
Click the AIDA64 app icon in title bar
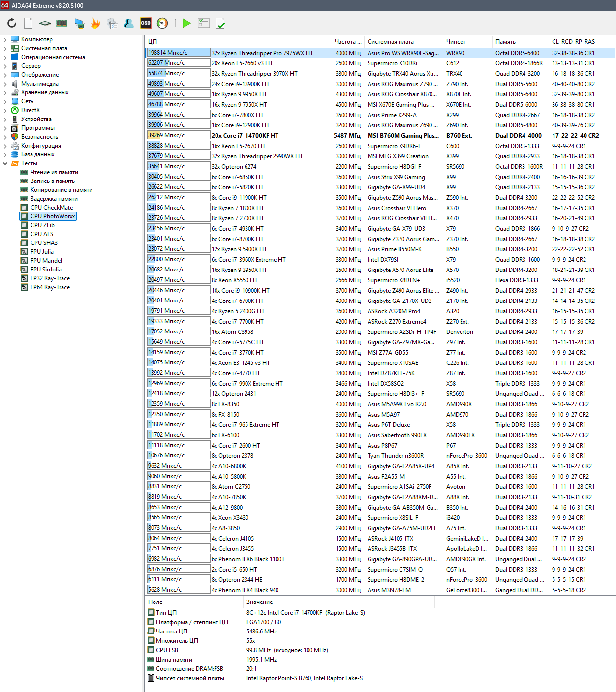point(5,5)
